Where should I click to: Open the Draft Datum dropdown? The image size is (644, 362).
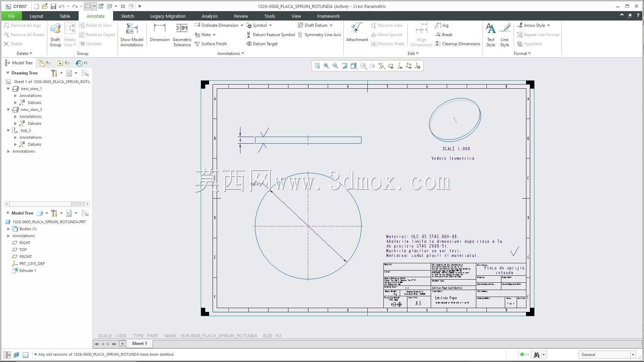pos(331,25)
